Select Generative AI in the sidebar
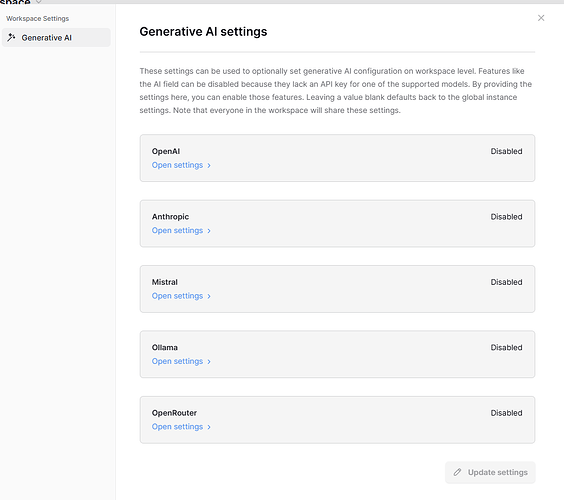 click(x=56, y=37)
